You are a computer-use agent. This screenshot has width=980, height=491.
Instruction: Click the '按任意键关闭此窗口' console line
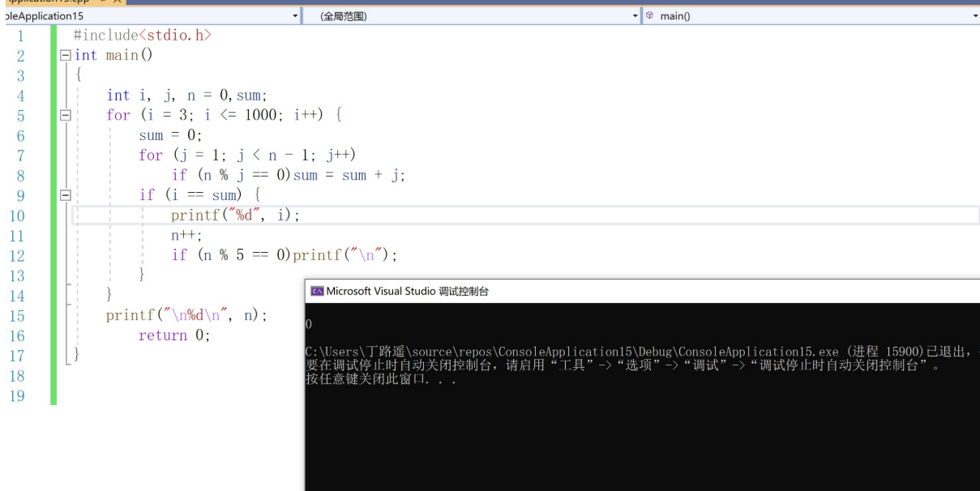[381, 380]
